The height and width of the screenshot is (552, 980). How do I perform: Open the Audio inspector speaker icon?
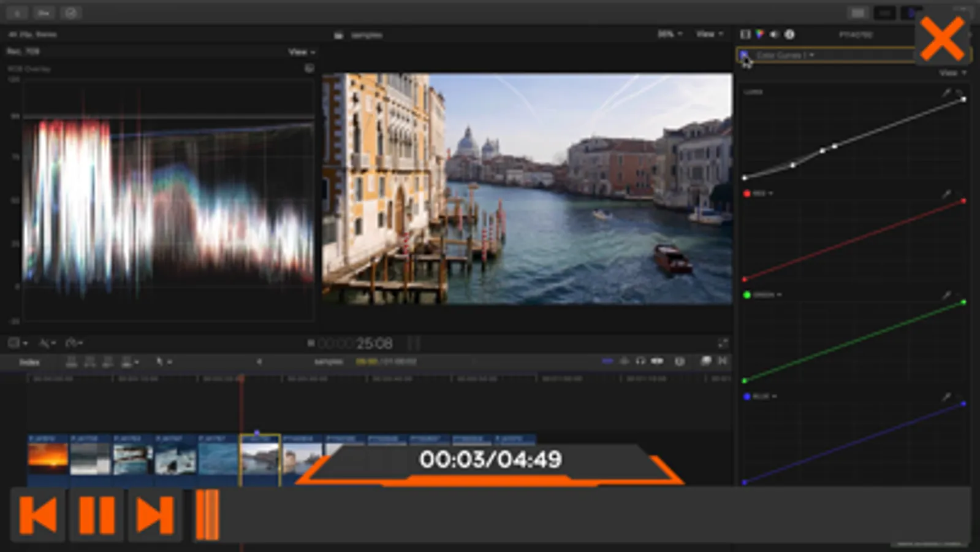(775, 34)
